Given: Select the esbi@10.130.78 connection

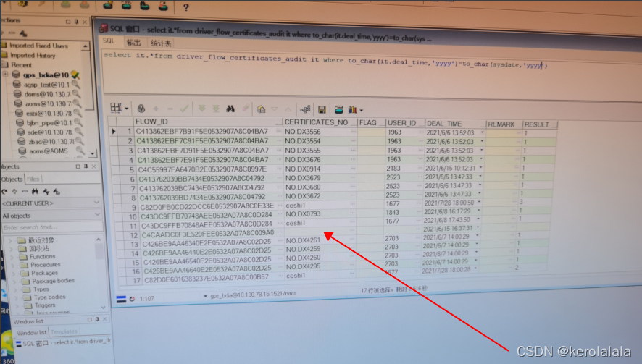Looking at the screenshot, I should pos(49,114).
